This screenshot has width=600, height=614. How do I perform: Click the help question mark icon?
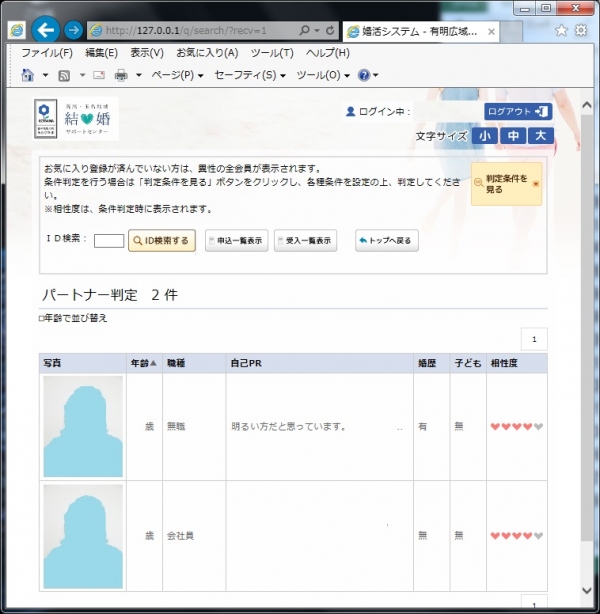coord(363,75)
